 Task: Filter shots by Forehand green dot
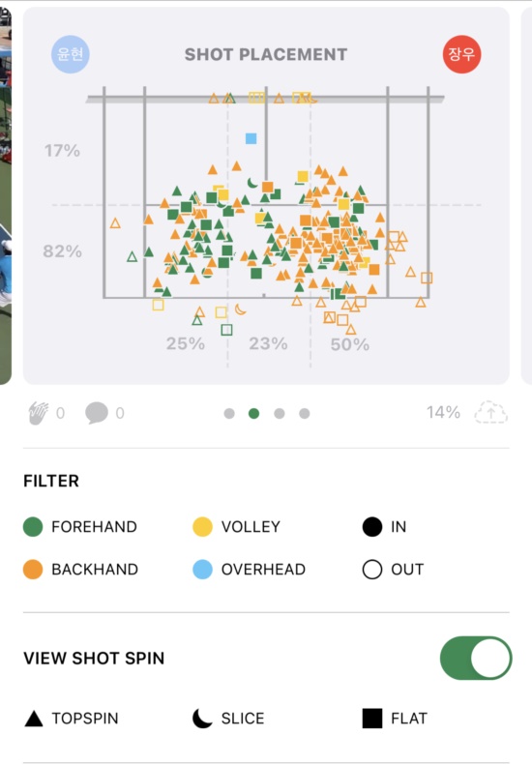[33, 527]
